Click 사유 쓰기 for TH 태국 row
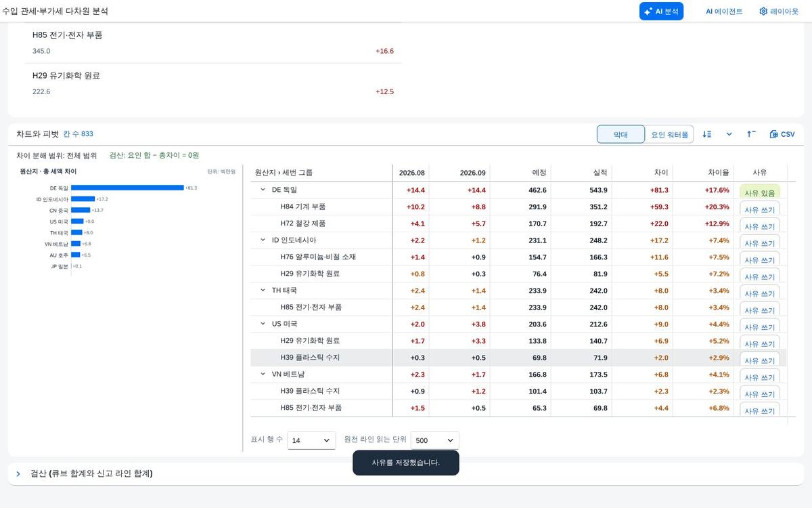 (x=760, y=292)
